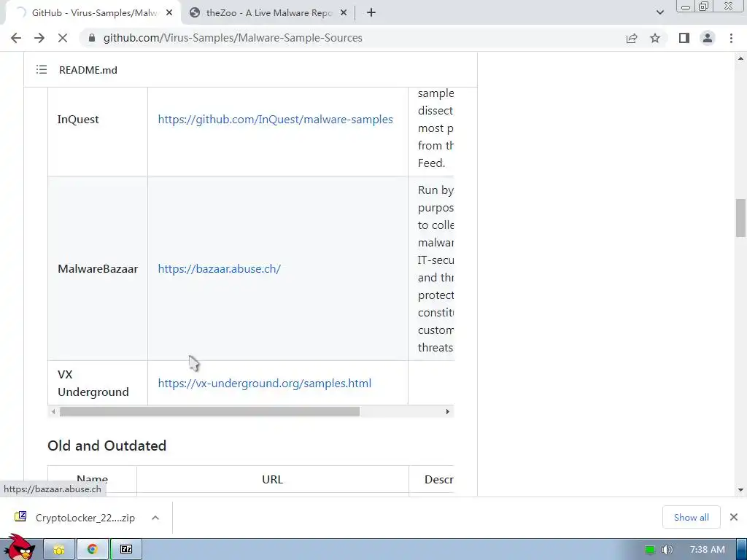Go back to the previous page
747x560 pixels.
[16, 38]
